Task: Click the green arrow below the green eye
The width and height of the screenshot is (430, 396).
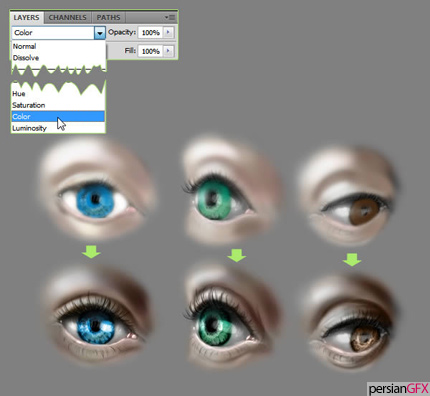Action: [237, 255]
